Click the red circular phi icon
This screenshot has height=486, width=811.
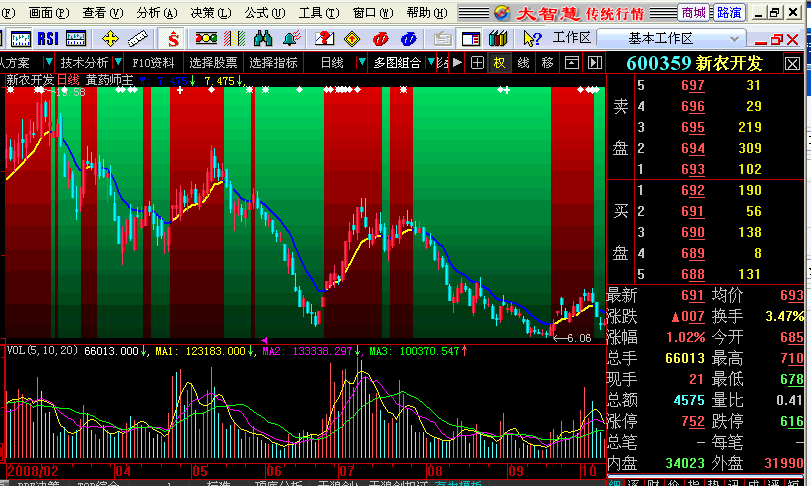381,39
